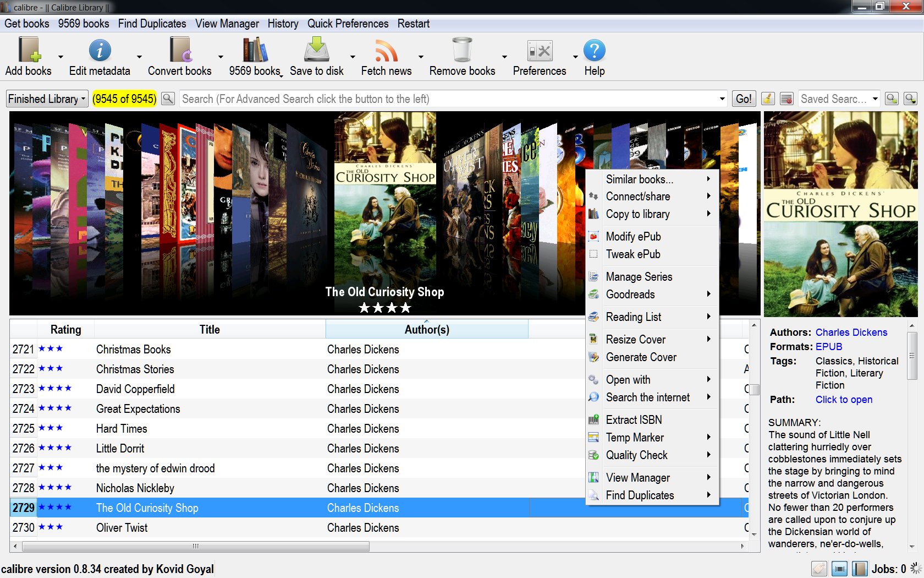
Task: Click the Save to disk icon
Action: (317, 50)
